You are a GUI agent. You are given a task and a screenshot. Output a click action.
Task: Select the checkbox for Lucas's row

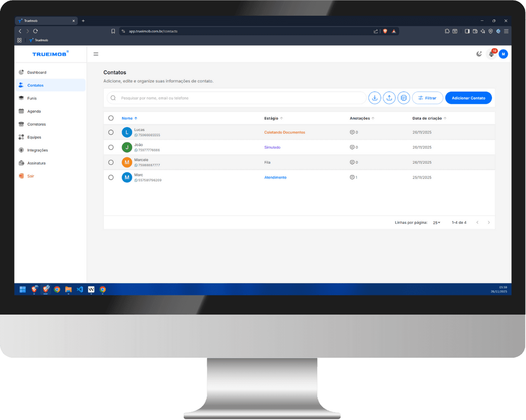click(x=111, y=132)
